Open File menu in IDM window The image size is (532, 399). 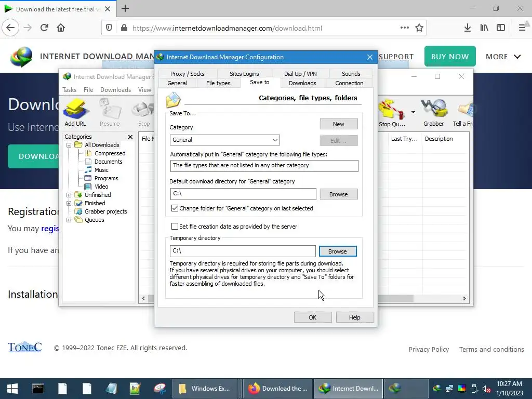point(88,89)
